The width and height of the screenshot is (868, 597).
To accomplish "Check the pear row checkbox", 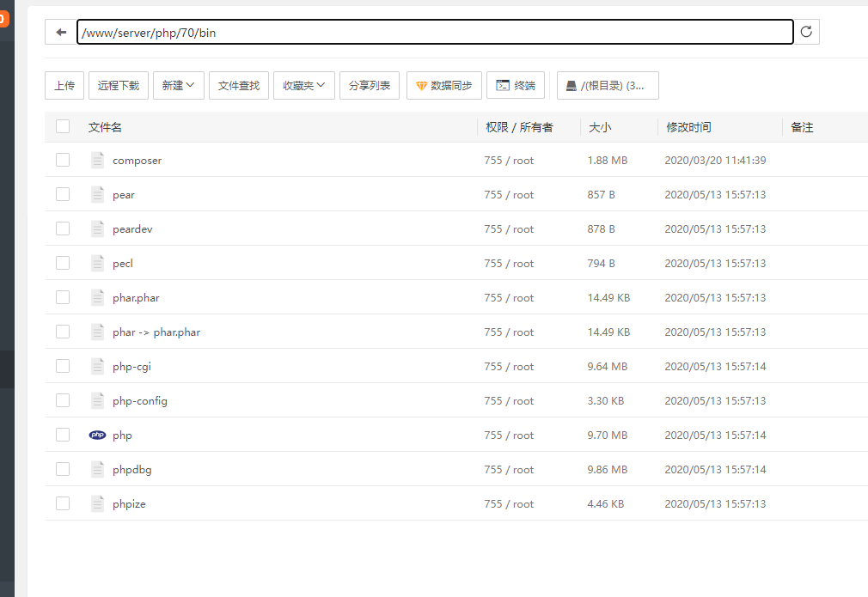I will point(63,194).
